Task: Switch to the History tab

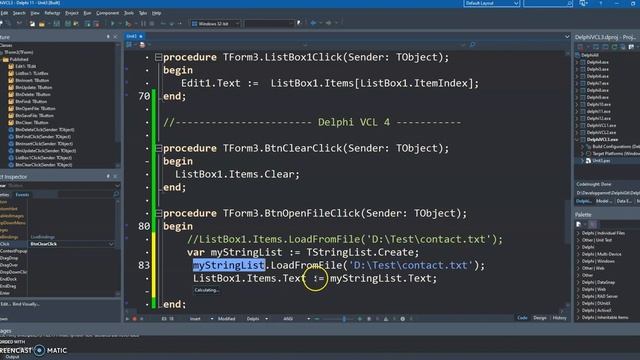Action: [559, 318]
